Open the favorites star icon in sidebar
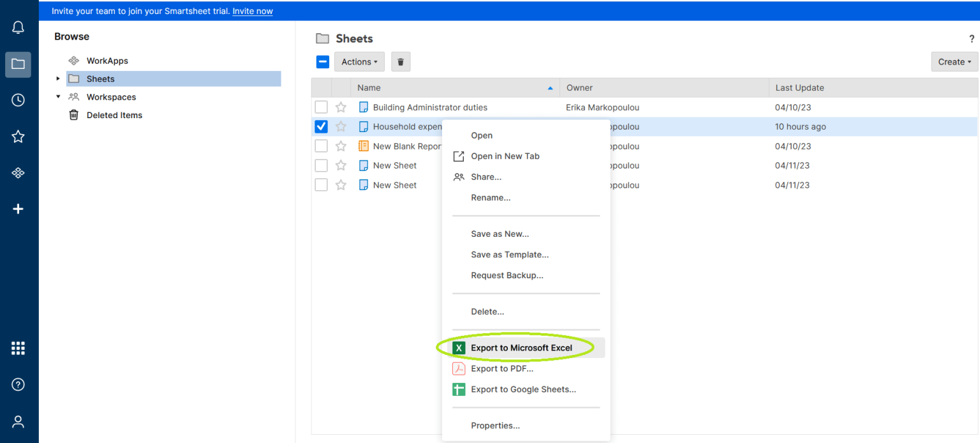Screen dimensions: 980x443 (x=18, y=136)
